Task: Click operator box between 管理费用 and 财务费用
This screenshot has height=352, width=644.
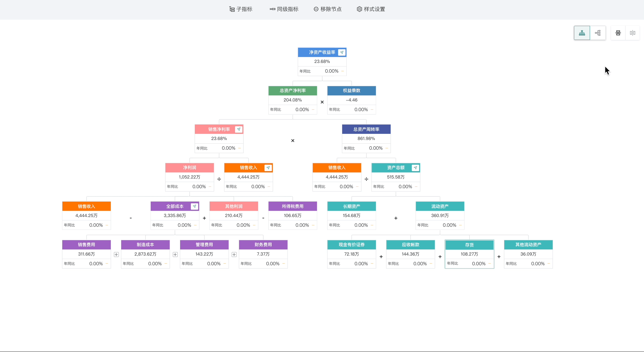Action: tap(234, 254)
